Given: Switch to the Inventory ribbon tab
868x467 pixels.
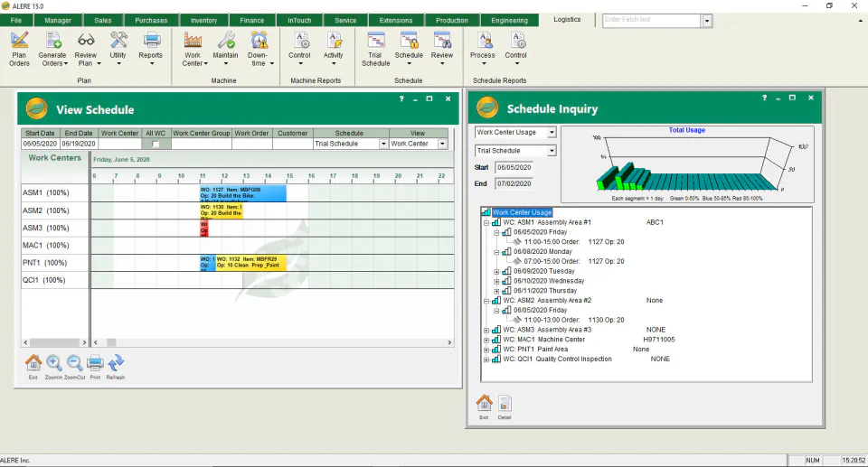Looking at the screenshot, I should pyautogui.click(x=203, y=21).
